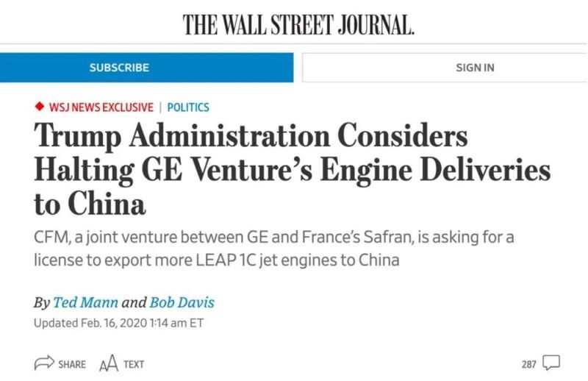Click the share arrow icon
This screenshot has height=381, width=588.
[44, 363]
